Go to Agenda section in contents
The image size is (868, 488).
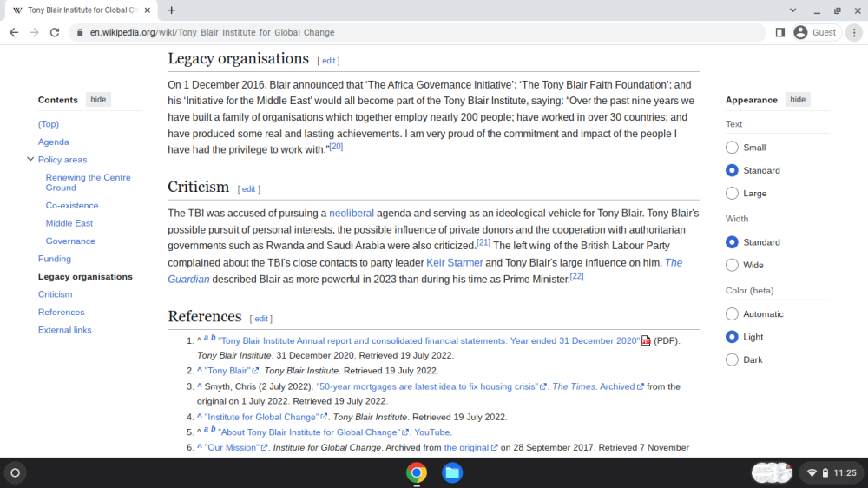53,142
